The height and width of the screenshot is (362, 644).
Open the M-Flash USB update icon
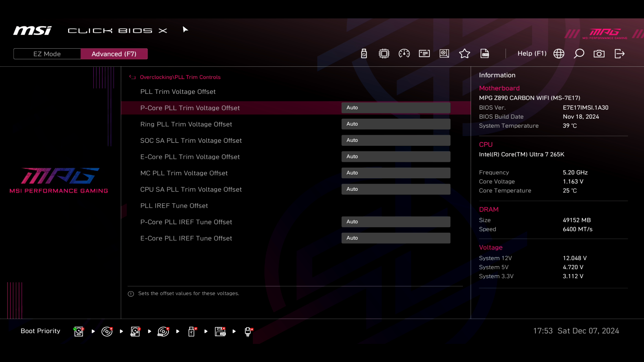pos(364,54)
